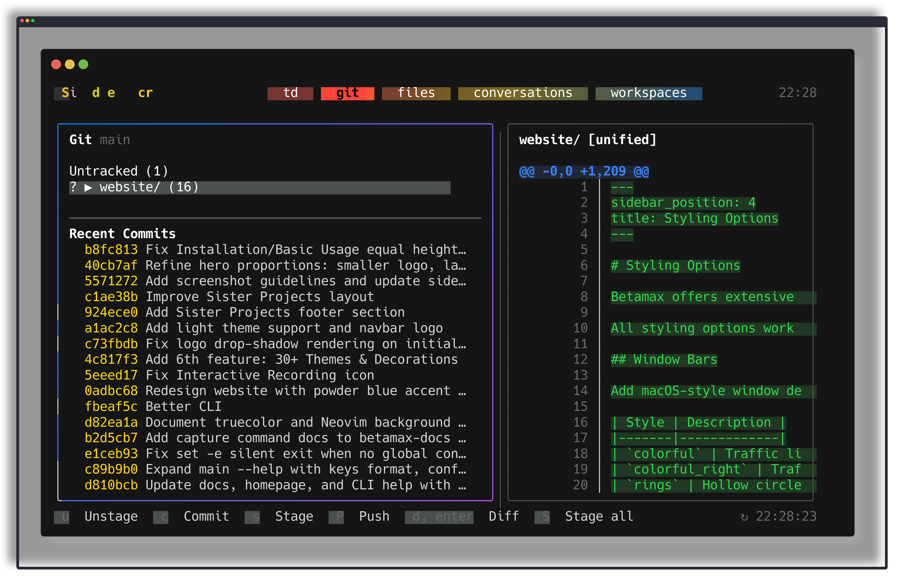
Task: Open the conversations tab
Action: [523, 93]
